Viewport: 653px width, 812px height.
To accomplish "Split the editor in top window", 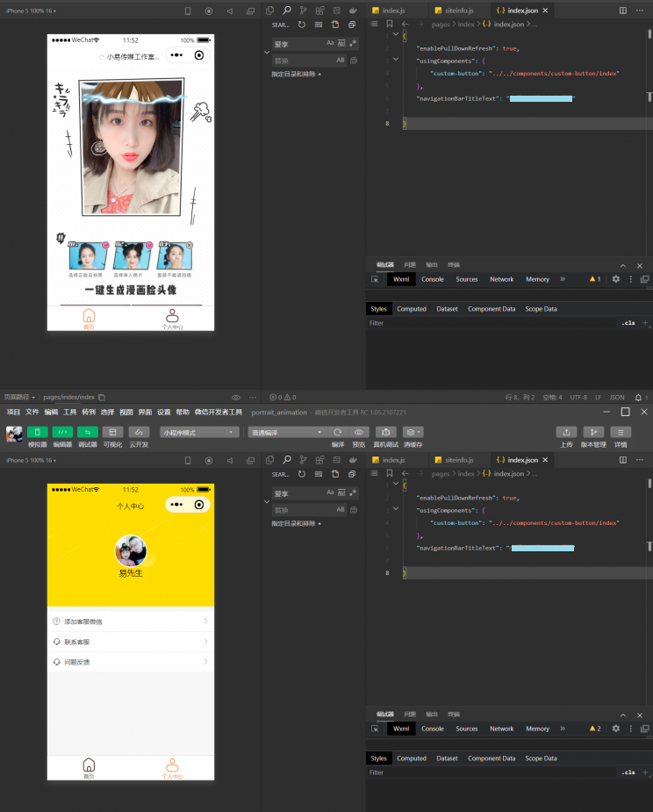I will coord(623,11).
